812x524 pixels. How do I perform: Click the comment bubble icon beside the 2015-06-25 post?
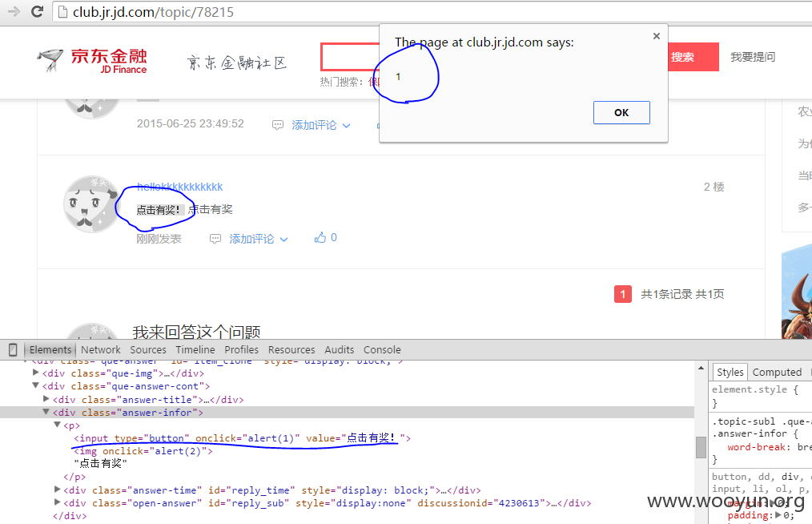pos(278,125)
